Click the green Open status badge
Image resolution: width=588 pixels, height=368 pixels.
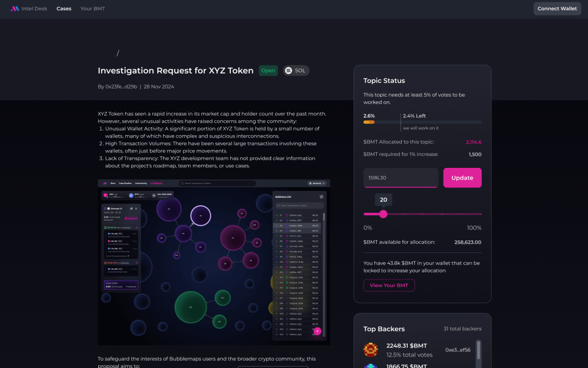(268, 71)
